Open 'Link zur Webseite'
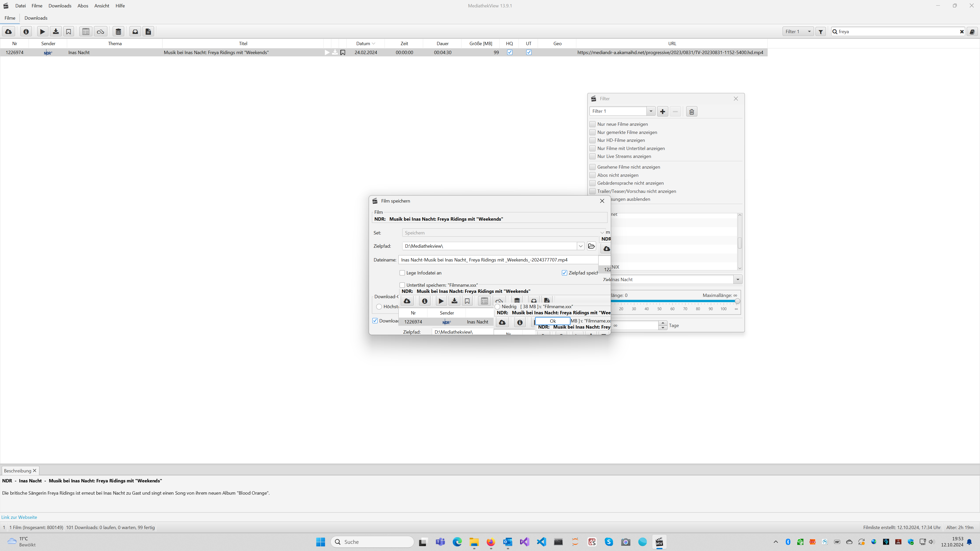 pyautogui.click(x=19, y=517)
